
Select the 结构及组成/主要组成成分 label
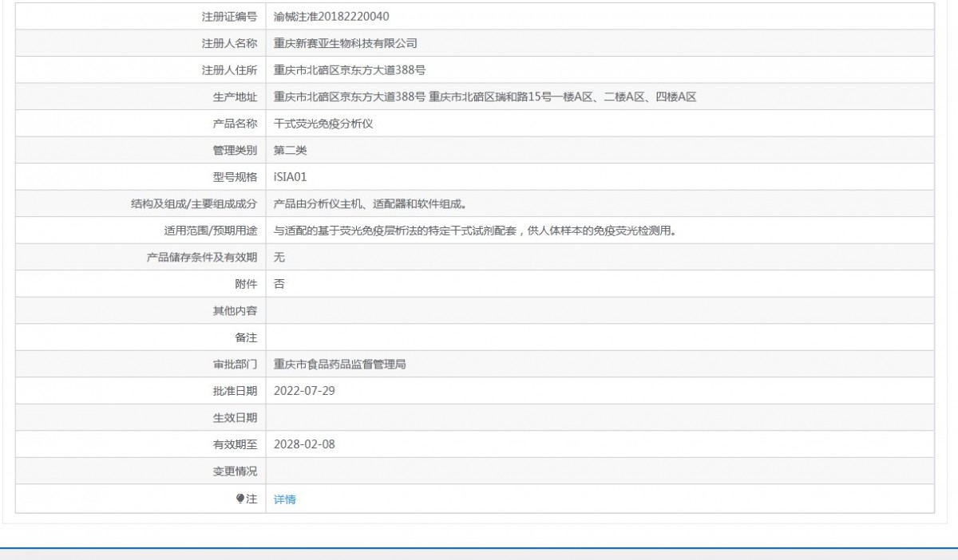(x=194, y=203)
